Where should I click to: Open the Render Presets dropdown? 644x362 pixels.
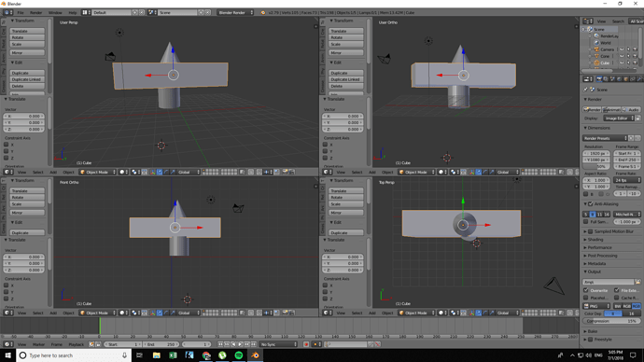click(x=606, y=138)
